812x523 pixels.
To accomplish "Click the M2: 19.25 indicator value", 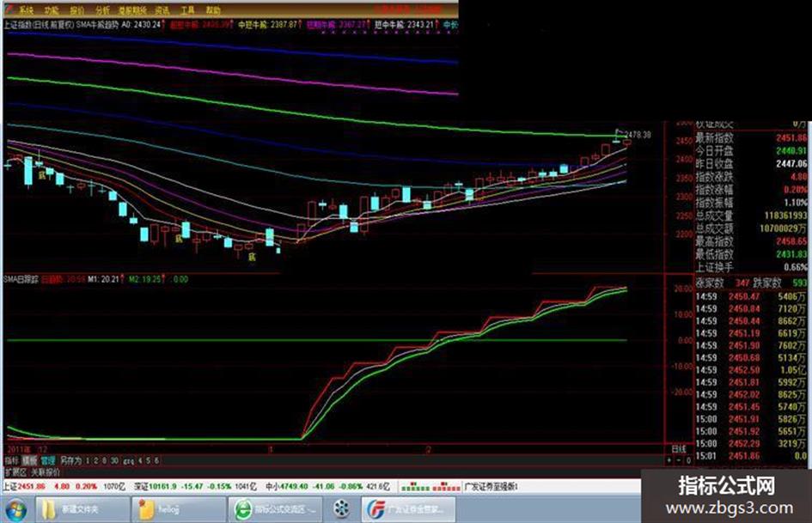I will 145,279.
